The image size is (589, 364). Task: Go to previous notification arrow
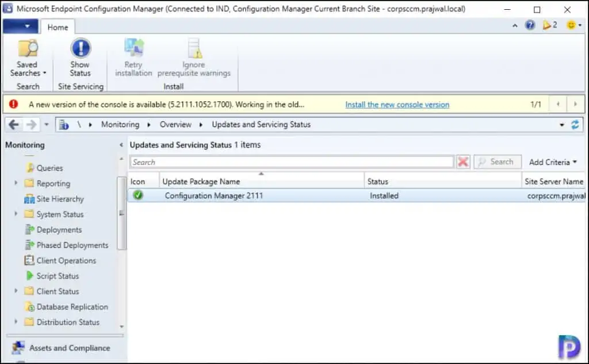[558, 104]
